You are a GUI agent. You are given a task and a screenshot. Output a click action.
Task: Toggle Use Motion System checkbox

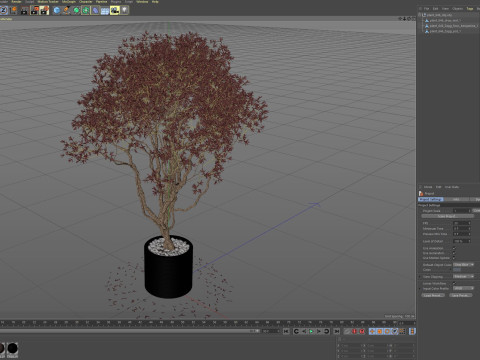454,258
